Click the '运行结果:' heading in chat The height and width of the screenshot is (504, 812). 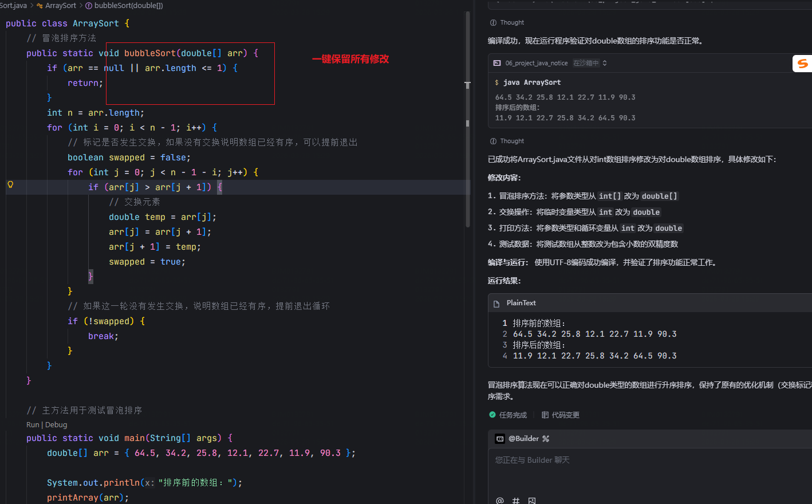pyautogui.click(x=504, y=281)
